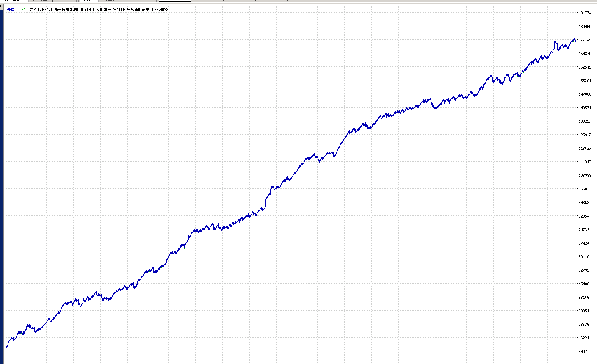
Task: Click the blue 余额 balance legend label
Action: (x=11, y=9)
